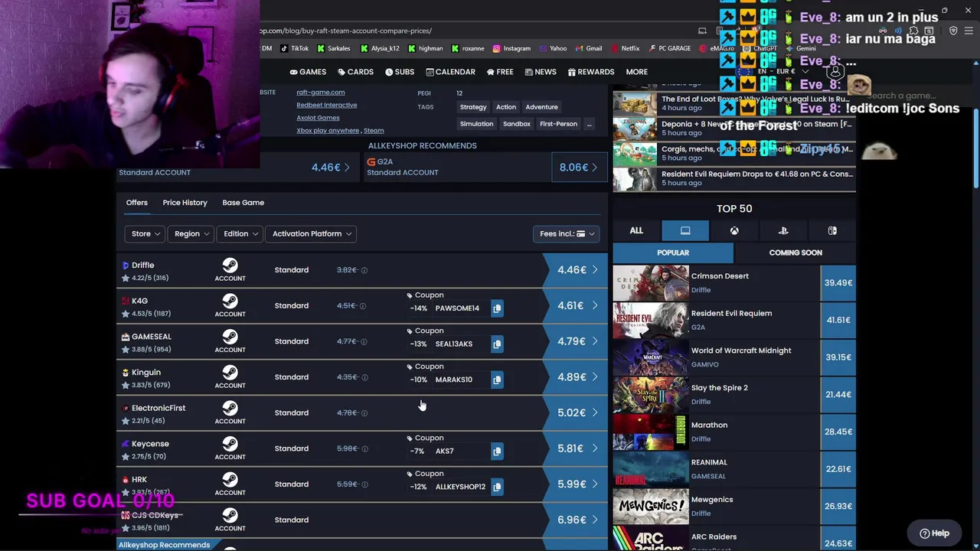Open GAMES in site navigation
This screenshot has height=551, width=980.
point(308,72)
